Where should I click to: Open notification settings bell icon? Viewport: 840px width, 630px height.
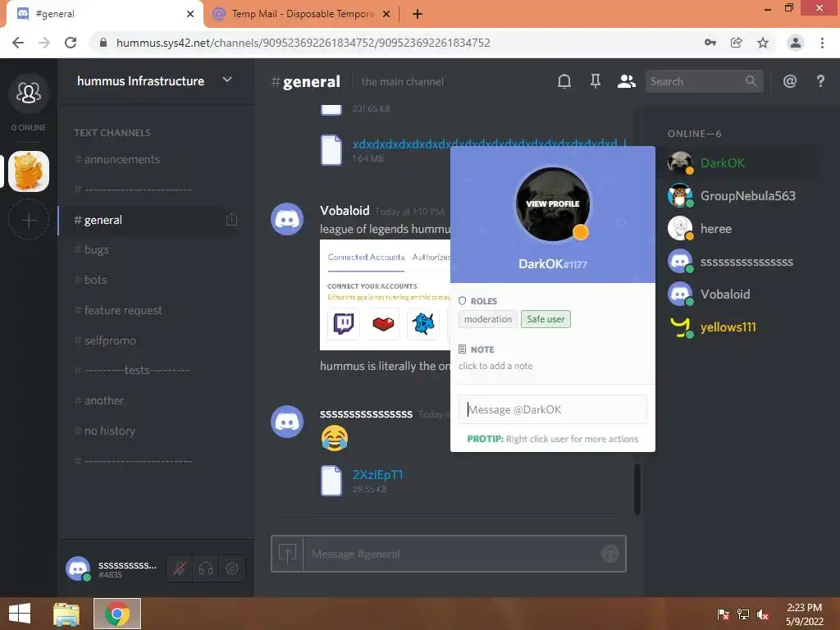pyautogui.click(x=564, y=81)
